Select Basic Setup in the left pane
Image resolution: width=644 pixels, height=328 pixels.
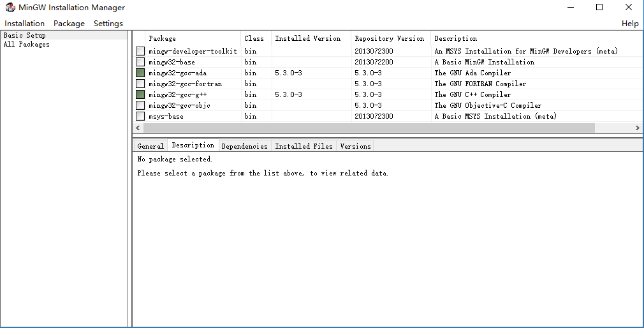[64, 35]
